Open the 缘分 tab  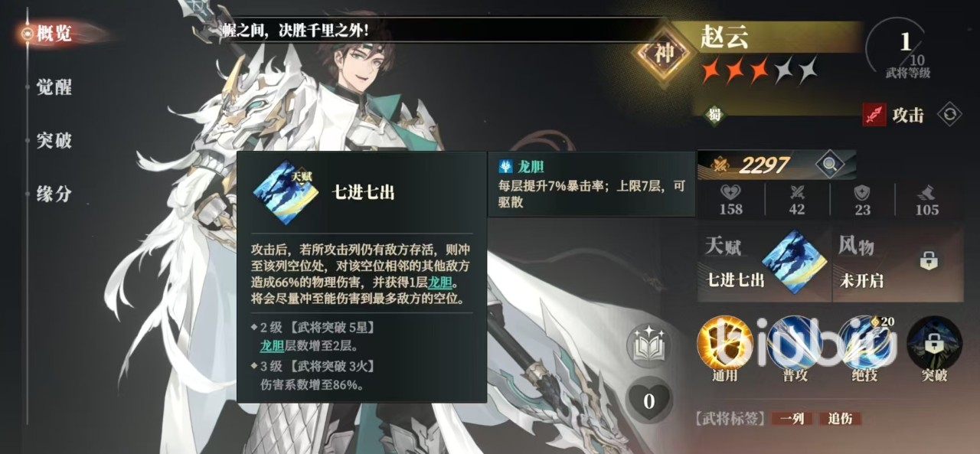(x=54, y=194)
